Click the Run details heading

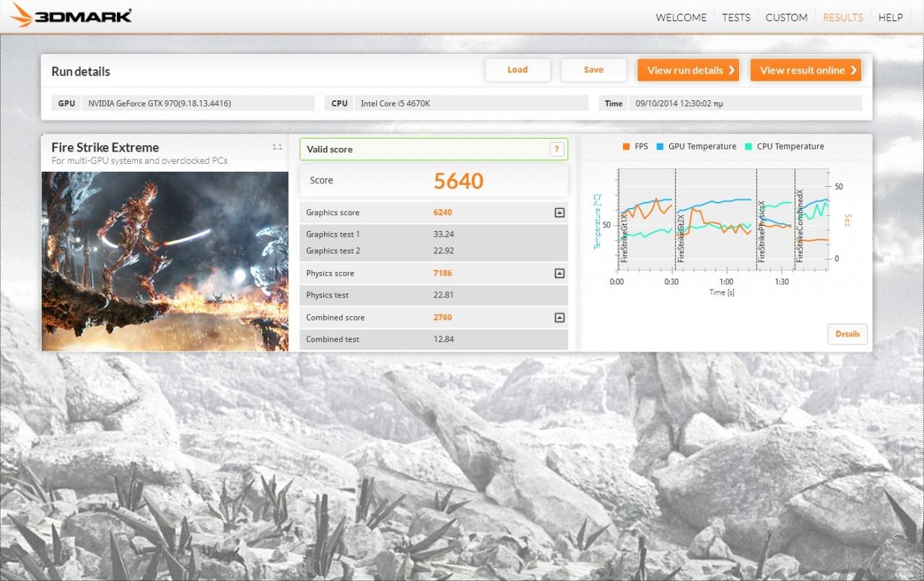[81, 71]
